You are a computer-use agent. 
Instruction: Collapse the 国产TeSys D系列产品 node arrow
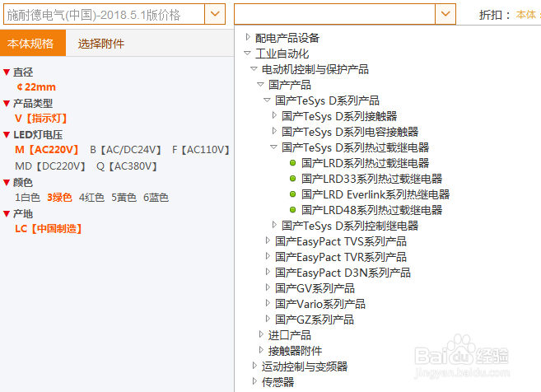tap(267, 100)
